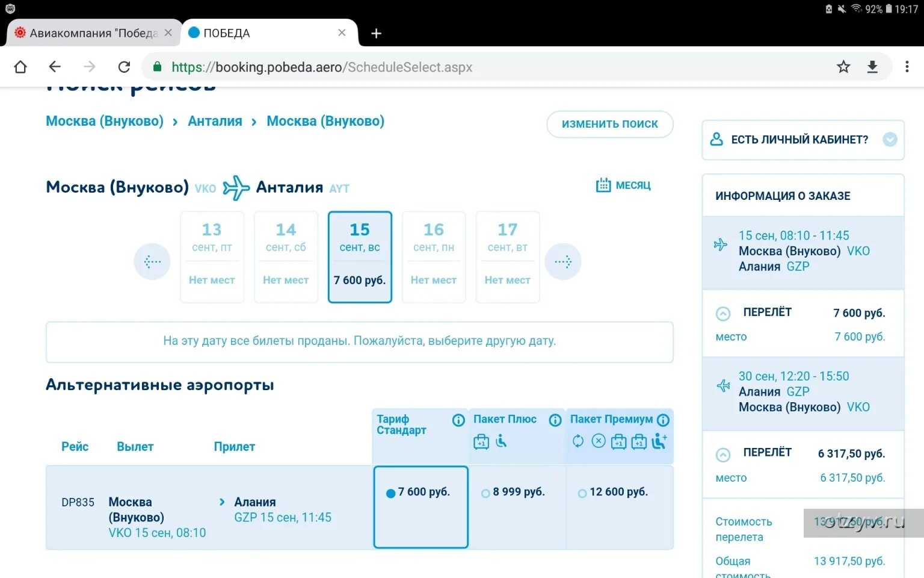Close the Авиакомпания "Победа" tab

tap(168, 33)
